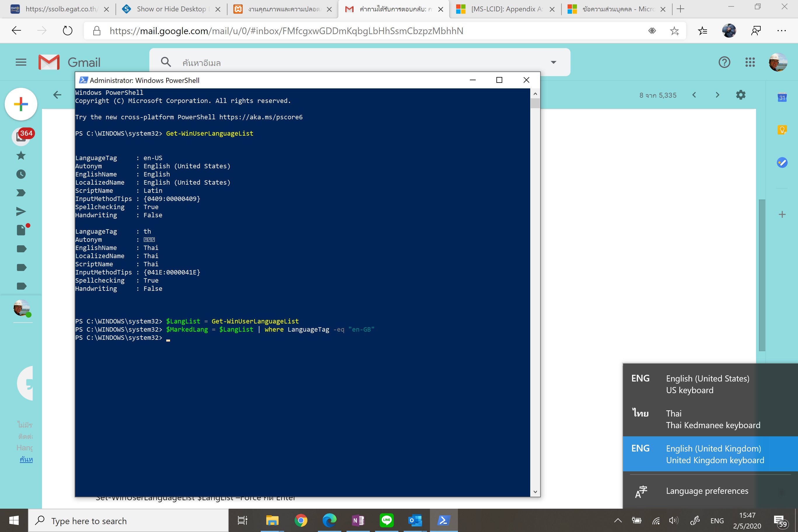The image size is (798, 532).
Task: Click the Gmail Compose plus button
Action: coord(21,104)
